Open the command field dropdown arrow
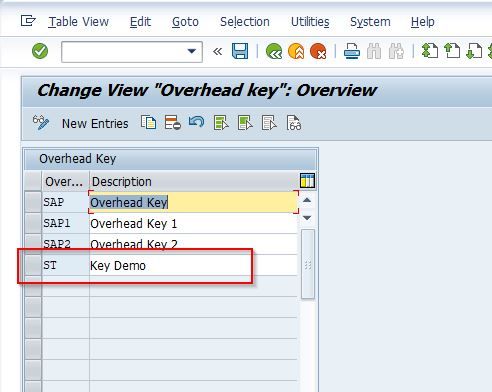This screenshot has width=492, height=392. pyautogui.click(x=192, y=51)
